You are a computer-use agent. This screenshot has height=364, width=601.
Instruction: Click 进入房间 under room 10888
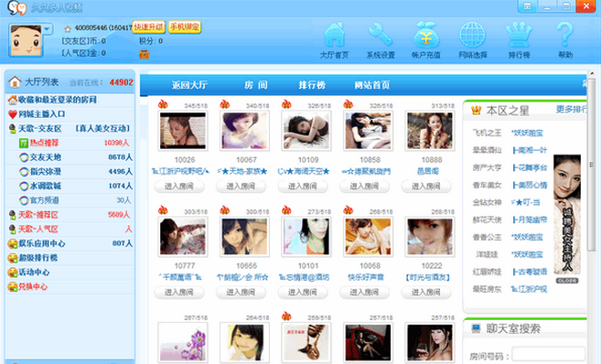(x=426, y=187)
